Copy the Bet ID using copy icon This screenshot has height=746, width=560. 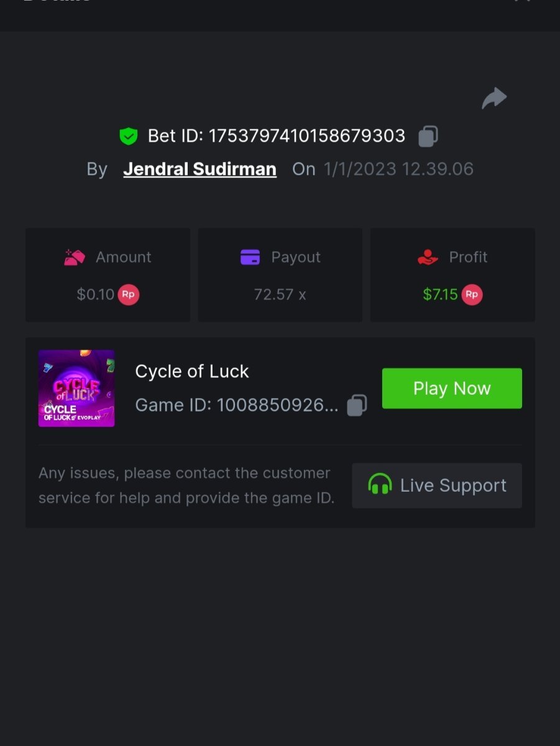428,136
